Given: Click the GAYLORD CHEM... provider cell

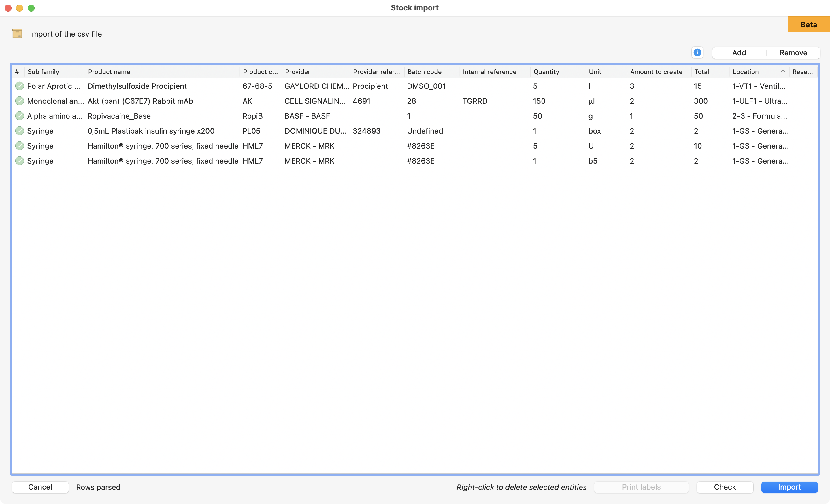Looking at the screenshot, I should [x=317, y=86].
